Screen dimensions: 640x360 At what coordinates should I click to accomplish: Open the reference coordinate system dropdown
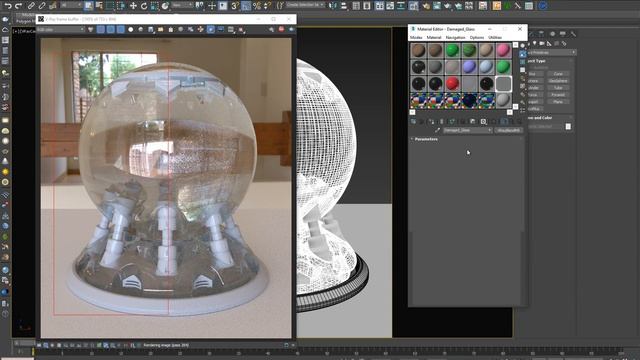(182, 5)
